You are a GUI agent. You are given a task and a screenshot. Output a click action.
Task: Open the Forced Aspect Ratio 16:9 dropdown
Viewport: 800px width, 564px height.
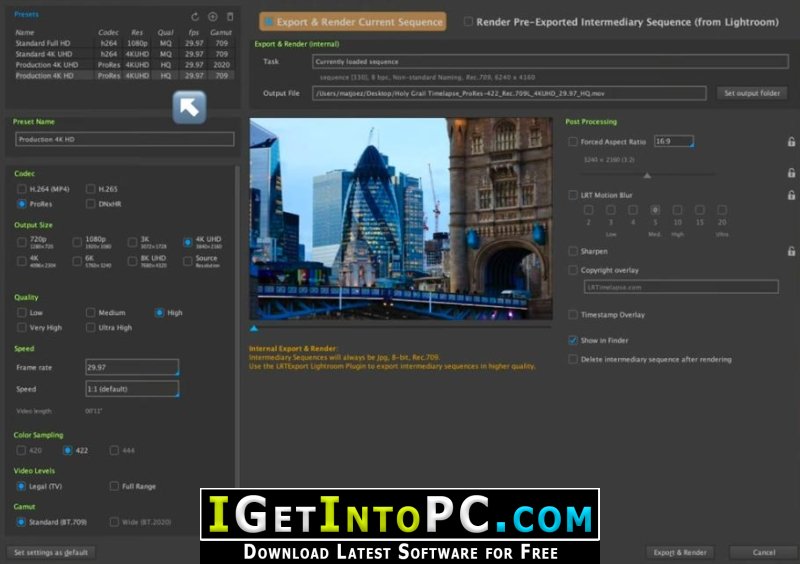(x=674, y=142)
